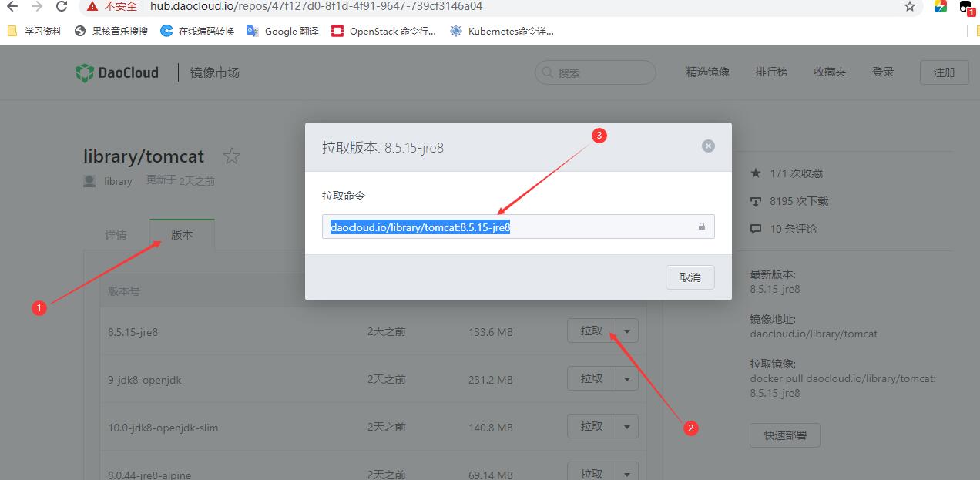Click the library author name link
Image resolution: width=980 pixels, height=480 pixels.
tap(118, 181)
